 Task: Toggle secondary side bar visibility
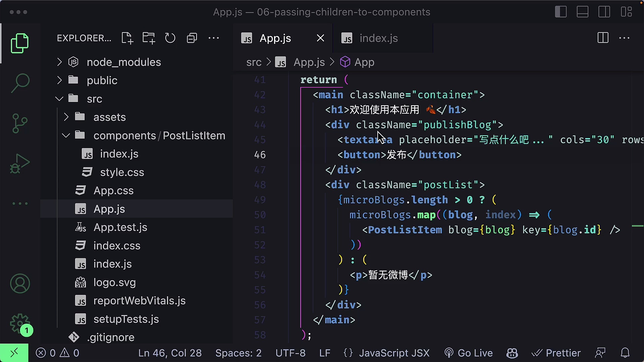pyautogui.click(x=604, y=12)
